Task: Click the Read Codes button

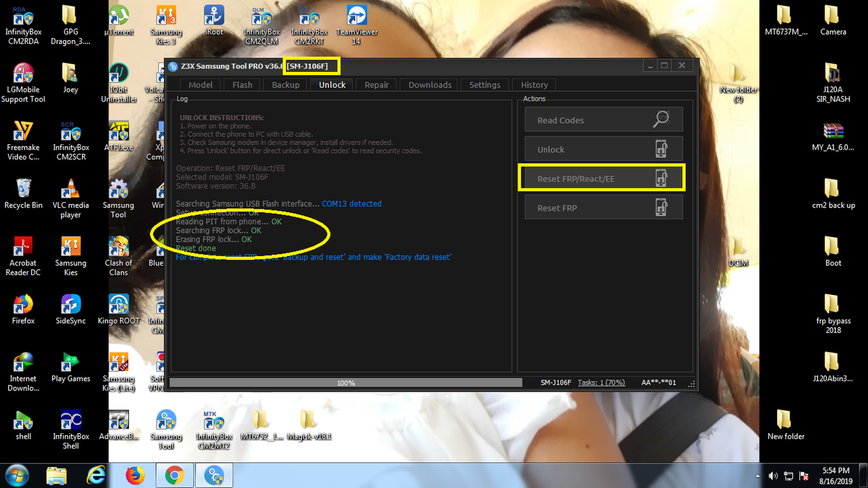Action: pos(604,120)
